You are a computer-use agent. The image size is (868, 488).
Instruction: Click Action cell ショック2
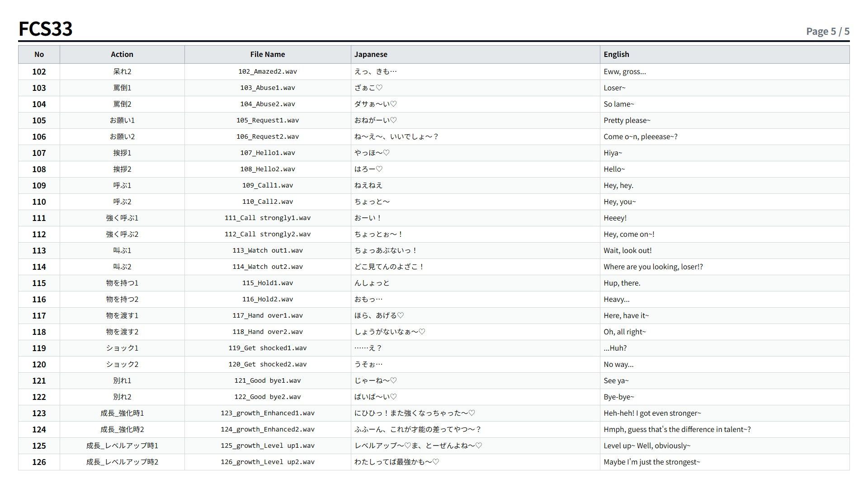[x=122, y=364]
